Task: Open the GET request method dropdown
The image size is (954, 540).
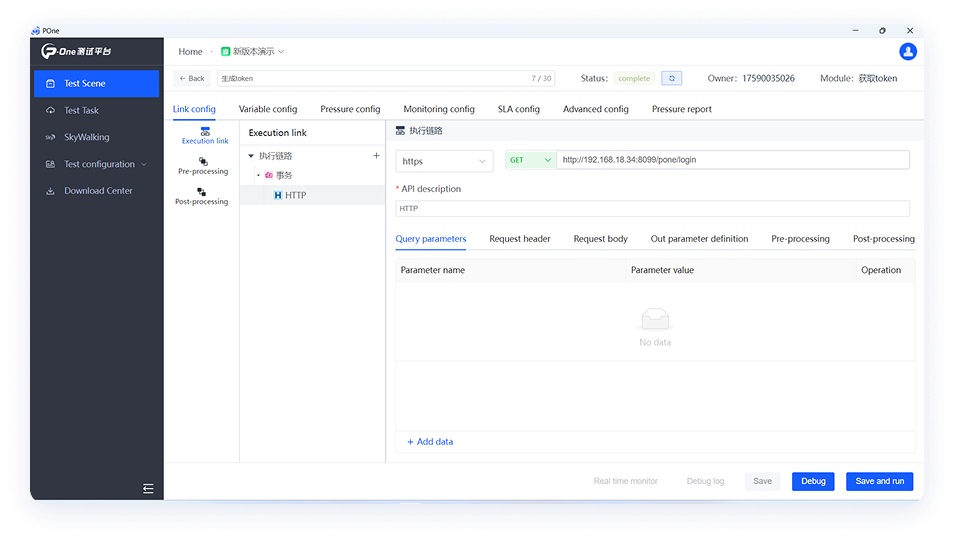Action: [x=530, y=160]
